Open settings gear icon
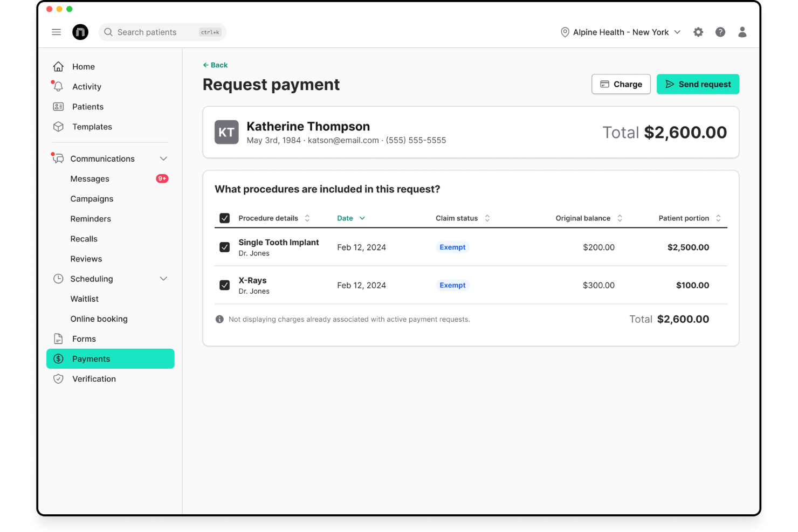This screenshot has height=532, width=798. 698,32
